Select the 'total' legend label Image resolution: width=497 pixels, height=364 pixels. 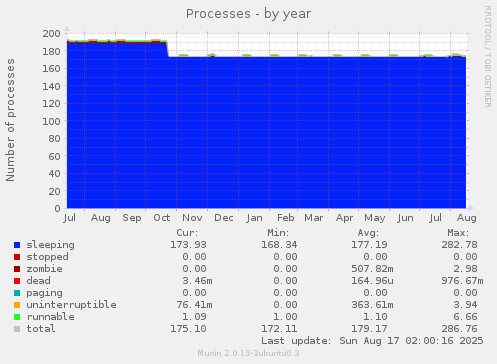(x=41, y=329)
